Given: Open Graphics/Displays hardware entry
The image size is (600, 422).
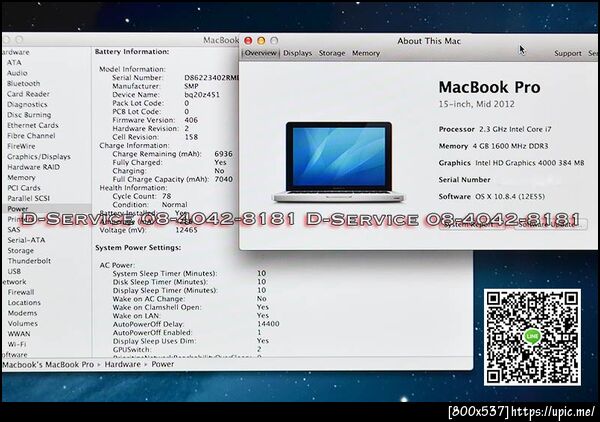Looking at the screenshot, I should point(39,156).
